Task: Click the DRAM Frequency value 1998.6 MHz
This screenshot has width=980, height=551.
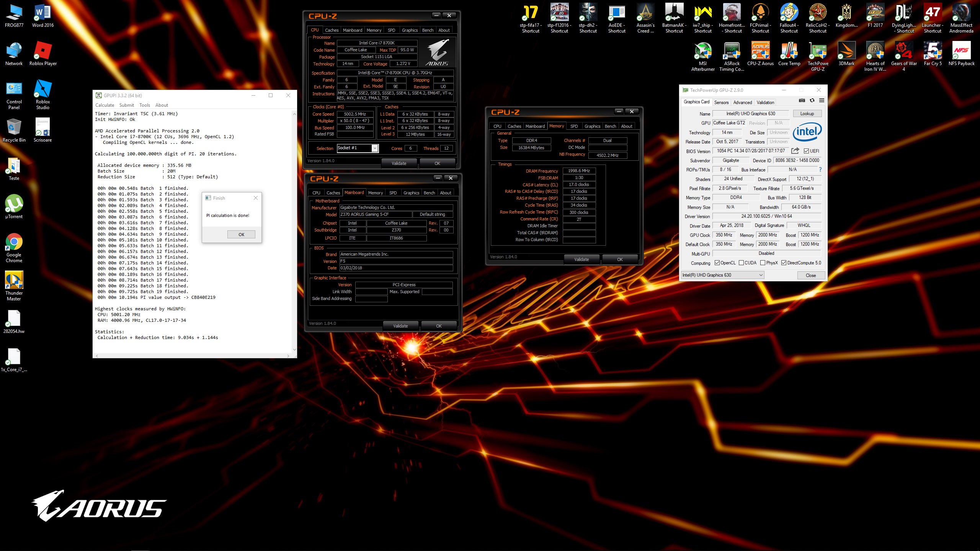Action: click(x=579, y=171)
